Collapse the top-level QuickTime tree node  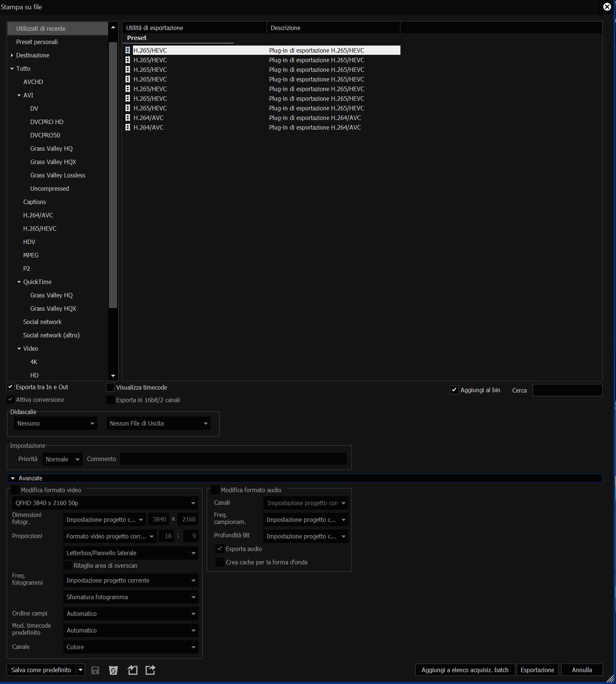coord(19,282)
